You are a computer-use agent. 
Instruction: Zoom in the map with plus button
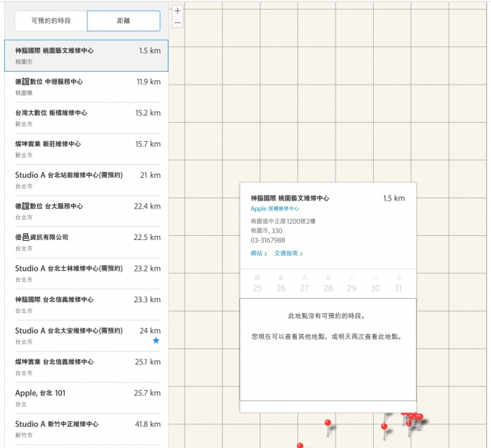(x=177, y=11)
